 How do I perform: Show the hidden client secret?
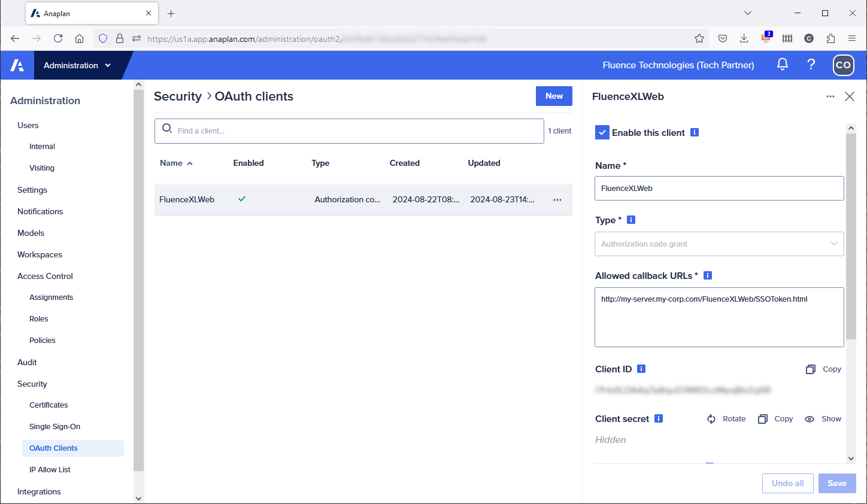pyautogui.click(x=823, y=419)
